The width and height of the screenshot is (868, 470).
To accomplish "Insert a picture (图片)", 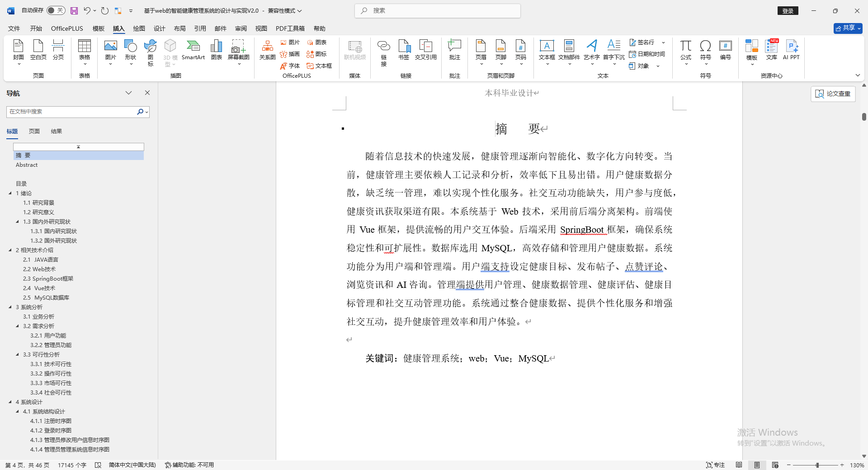I will point(111,52).
